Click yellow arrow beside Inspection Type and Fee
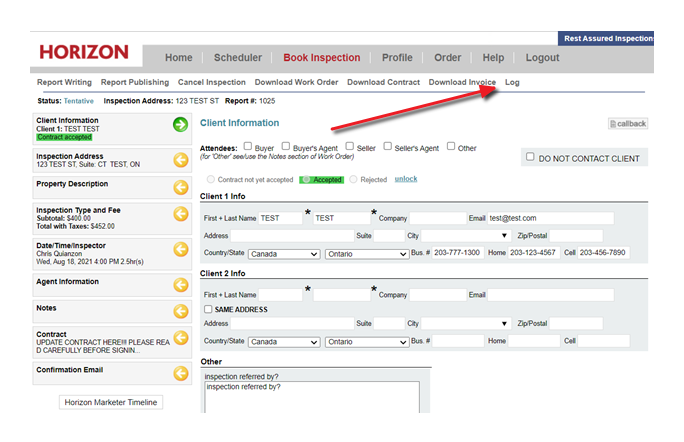This screenshot has height=442, width=684. point(180,215)
